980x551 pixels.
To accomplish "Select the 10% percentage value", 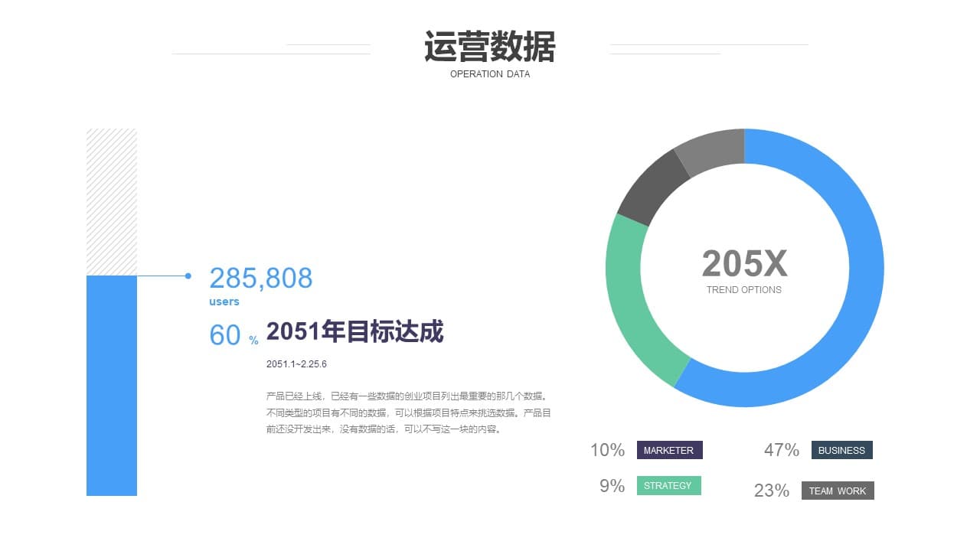I will tap(607, 450).
